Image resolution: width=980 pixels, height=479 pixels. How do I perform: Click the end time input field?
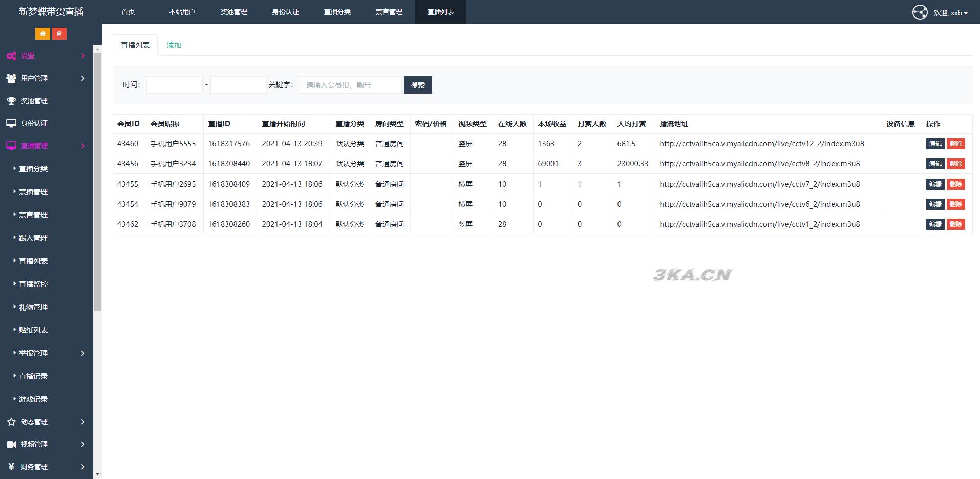click(x=239, y=85)
